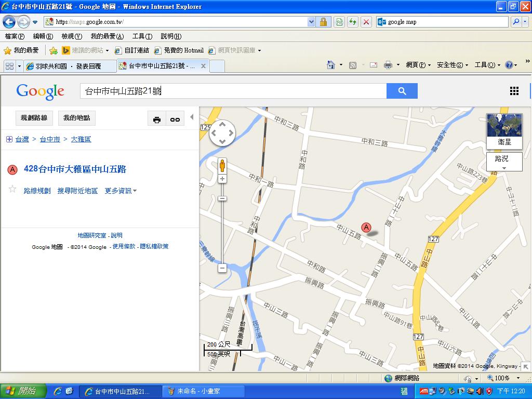
Task: Star the 428台中市大雅區中山五路 result
Action: click(x=12, y=190)
